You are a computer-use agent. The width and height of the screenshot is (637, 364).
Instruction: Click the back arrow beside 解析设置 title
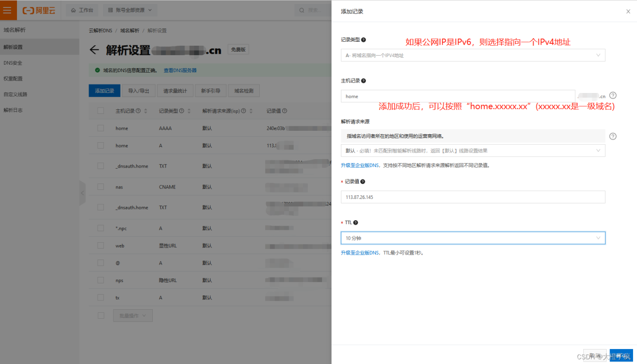[x=95, y=49]
